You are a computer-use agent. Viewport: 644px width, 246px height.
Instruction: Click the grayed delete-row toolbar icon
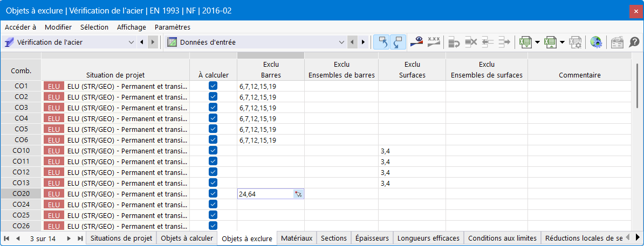471,42
